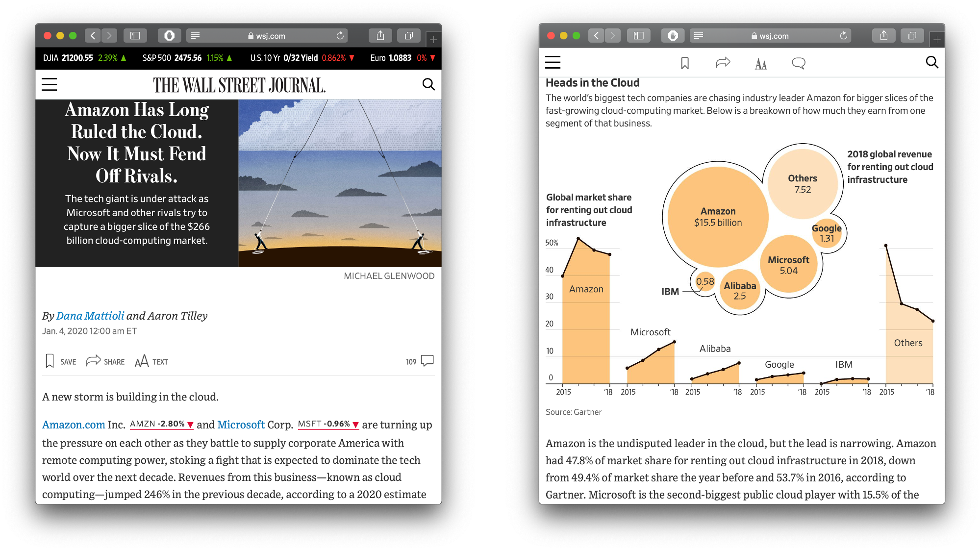980x550 pixels.
Task: Click search magnifier in right article window
Action: point(931,62)
